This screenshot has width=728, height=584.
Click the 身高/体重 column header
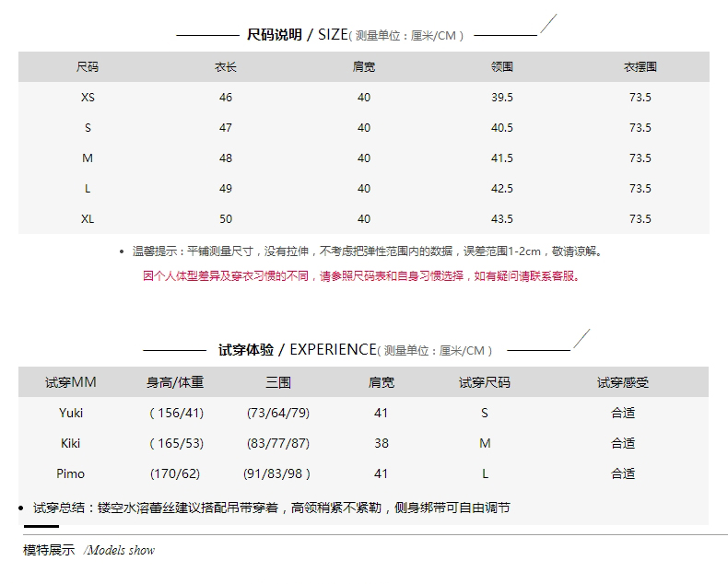pyautogui.click(x=175, y=382)
